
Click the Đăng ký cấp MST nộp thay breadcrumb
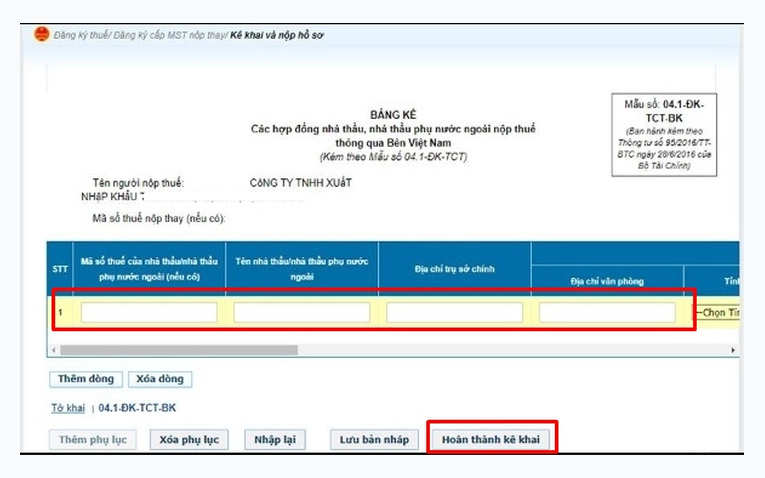pyautogui.click(x=170, y=35)
